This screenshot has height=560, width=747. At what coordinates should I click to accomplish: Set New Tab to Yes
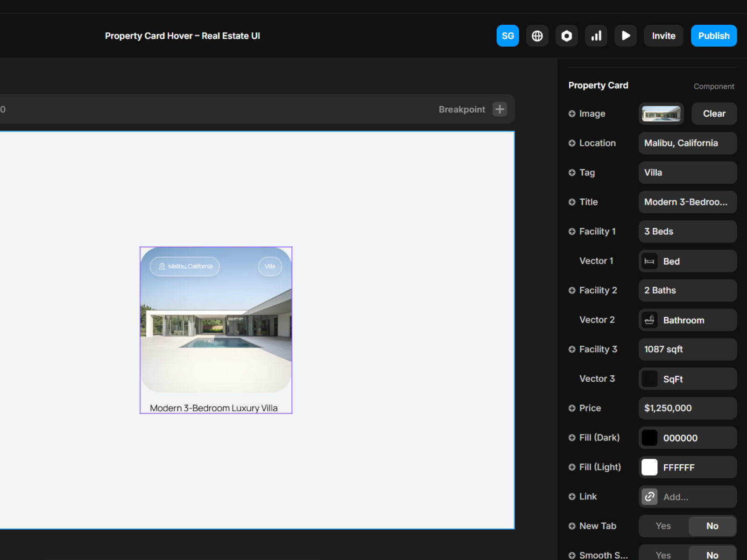pos(663,526)
